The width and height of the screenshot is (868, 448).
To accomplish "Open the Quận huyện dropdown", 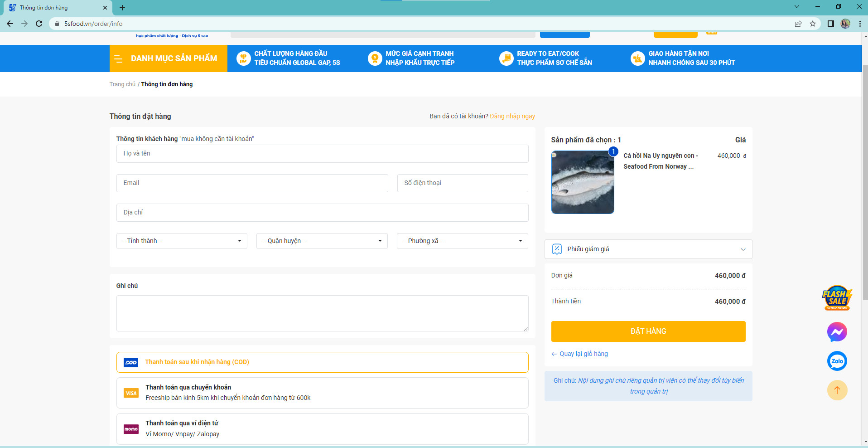I will pos(322,241).
